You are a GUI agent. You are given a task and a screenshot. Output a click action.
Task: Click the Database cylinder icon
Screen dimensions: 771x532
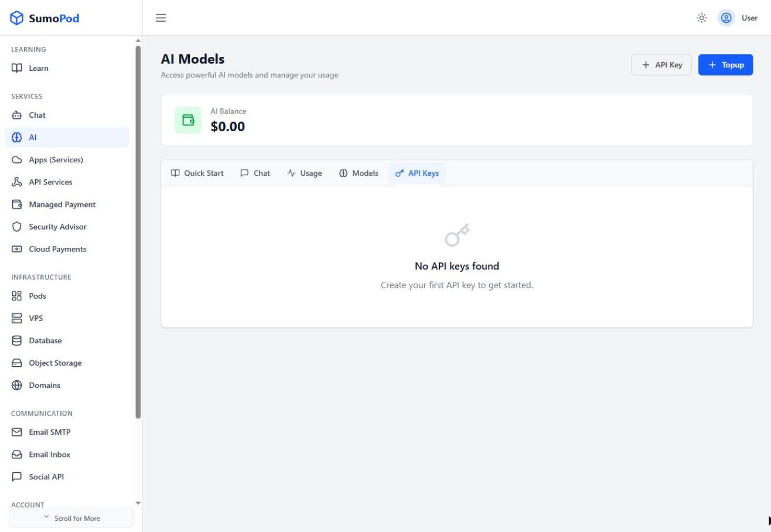tap(17, 340)
